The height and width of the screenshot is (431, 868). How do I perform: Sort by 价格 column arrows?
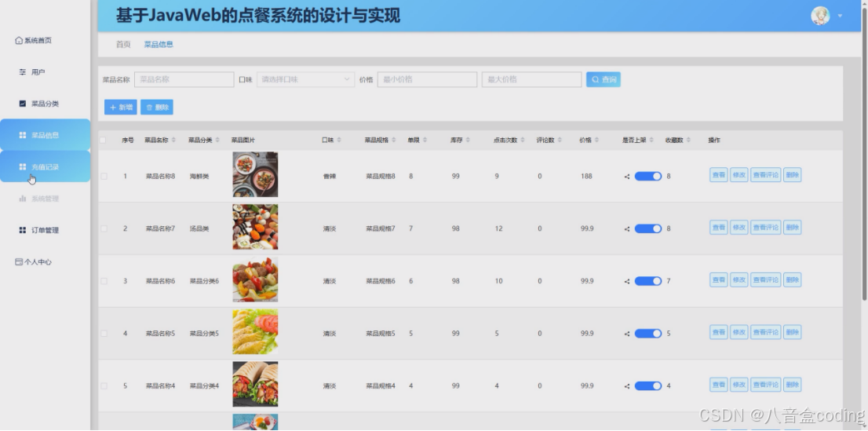coord(596,141)
